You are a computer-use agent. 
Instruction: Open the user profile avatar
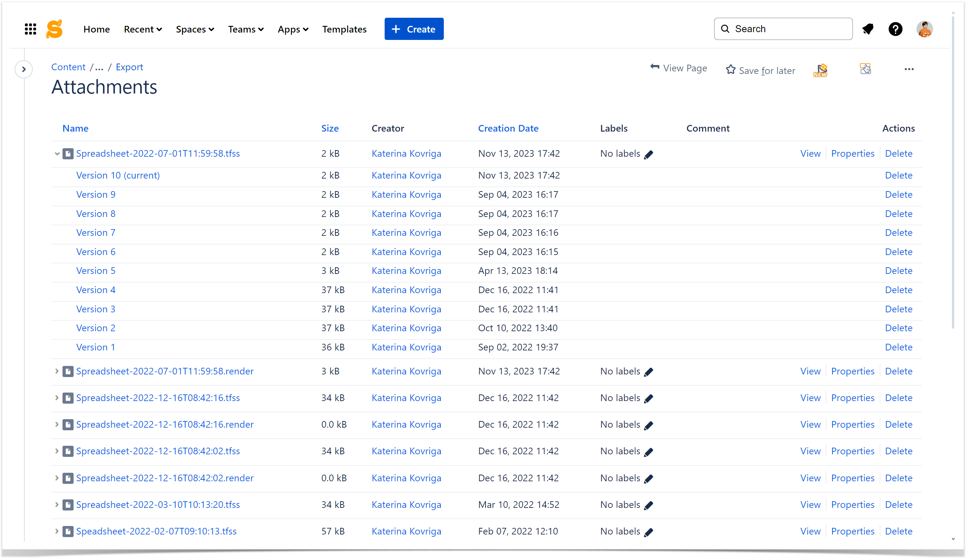tap(924, 29)
